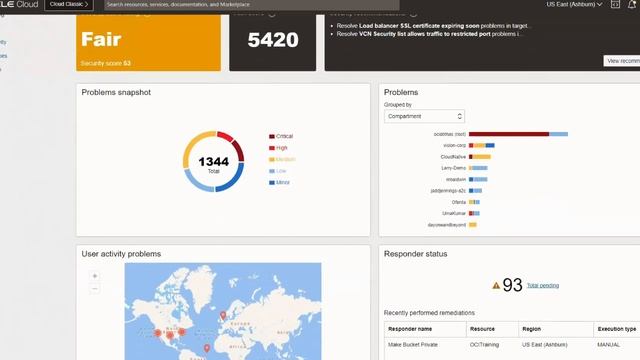
Task: Click the Fair security score card
Action: click(149, 42)
